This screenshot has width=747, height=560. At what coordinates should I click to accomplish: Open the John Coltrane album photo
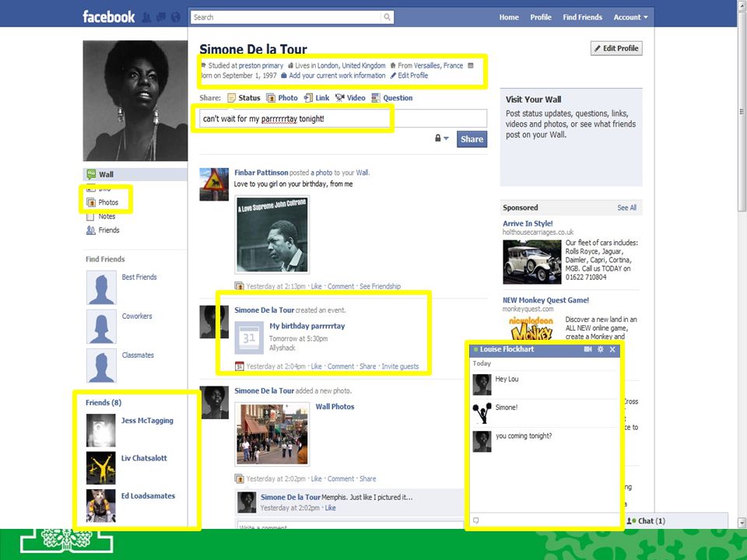[272, 234]
